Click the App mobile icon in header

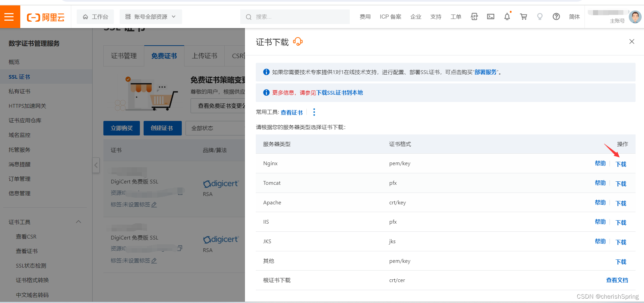coord(474,17)
